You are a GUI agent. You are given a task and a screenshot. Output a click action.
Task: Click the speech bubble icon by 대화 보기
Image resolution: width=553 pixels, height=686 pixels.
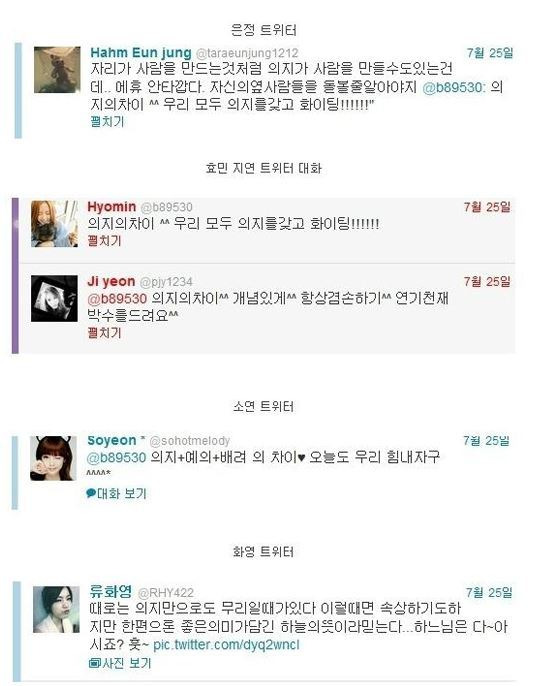coord(91,494)
